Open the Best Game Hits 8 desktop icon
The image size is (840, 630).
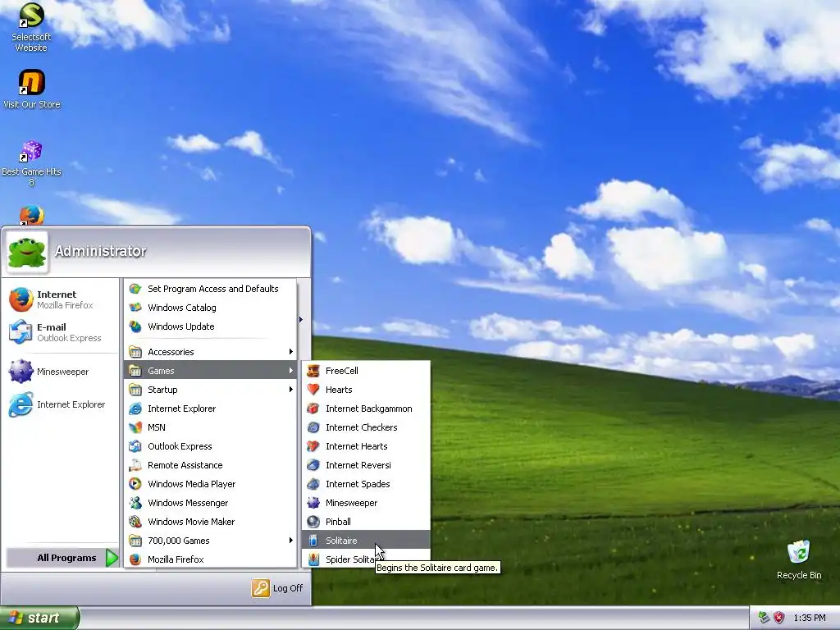(x=31, y=163)
